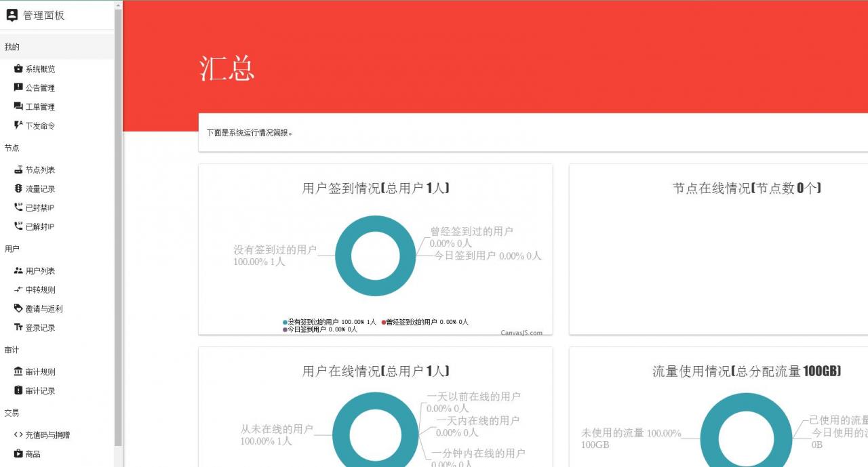Click the 流量使用情况 chart title

click(x=747, y=371)
